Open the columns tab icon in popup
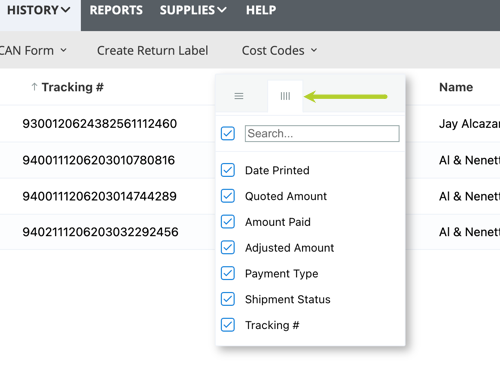The image size is (500, 370). 285,96
